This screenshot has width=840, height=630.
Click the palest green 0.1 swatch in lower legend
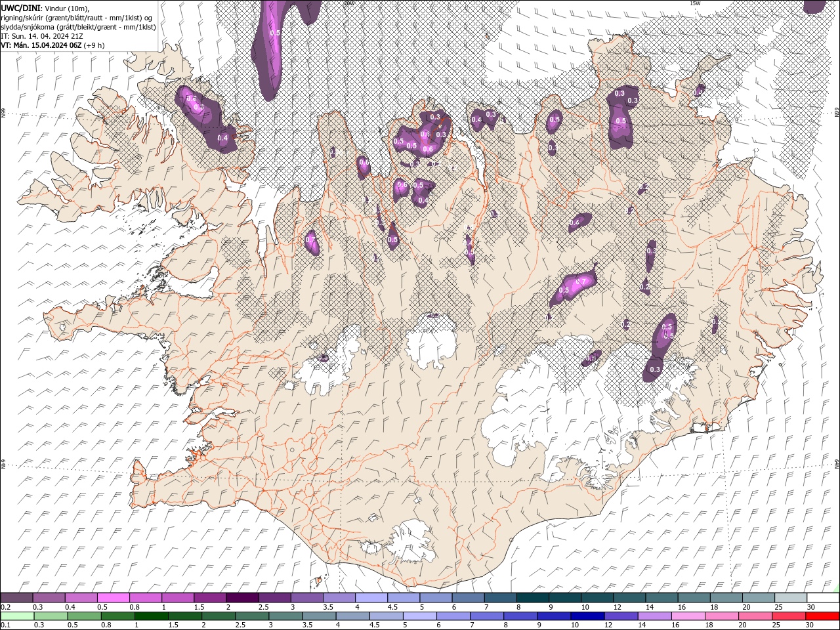17,616
